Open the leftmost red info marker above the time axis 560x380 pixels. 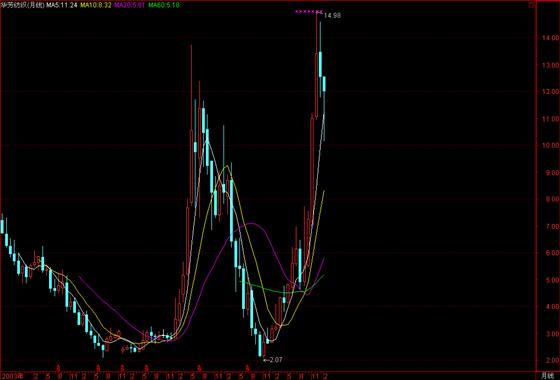click(59, 367)
